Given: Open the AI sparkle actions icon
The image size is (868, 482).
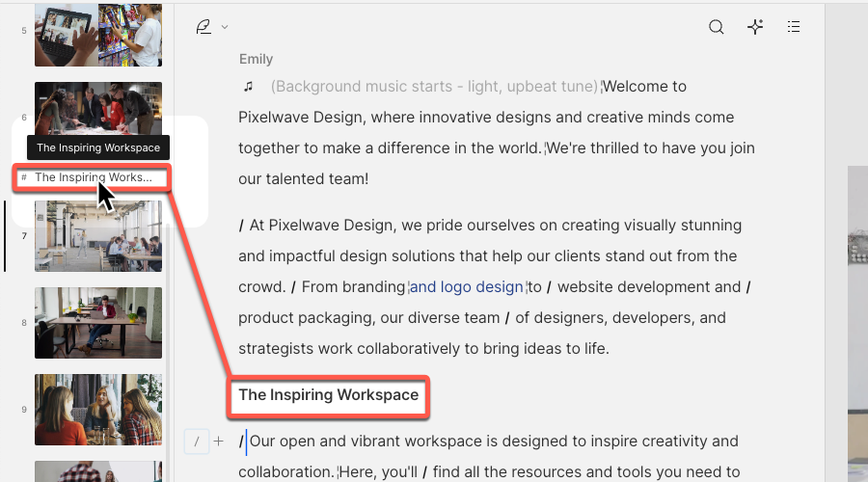Looking at the screenshot, I should [755, 27].
